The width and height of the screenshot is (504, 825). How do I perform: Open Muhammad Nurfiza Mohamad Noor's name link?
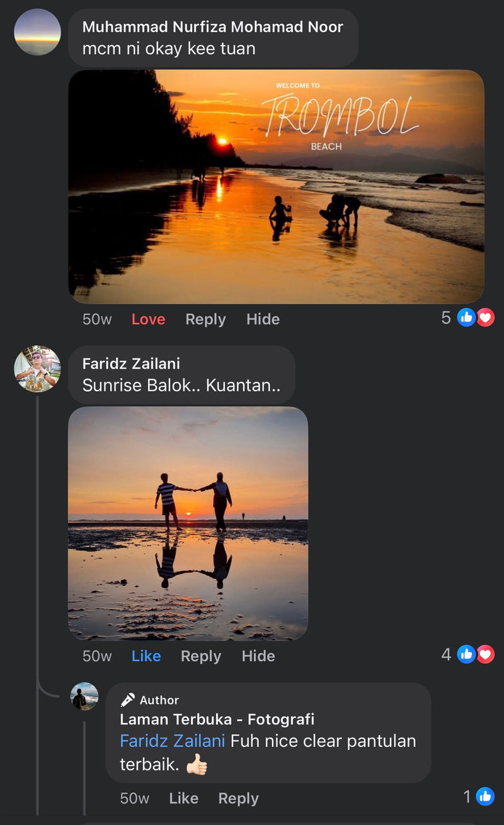coord(212,27)
